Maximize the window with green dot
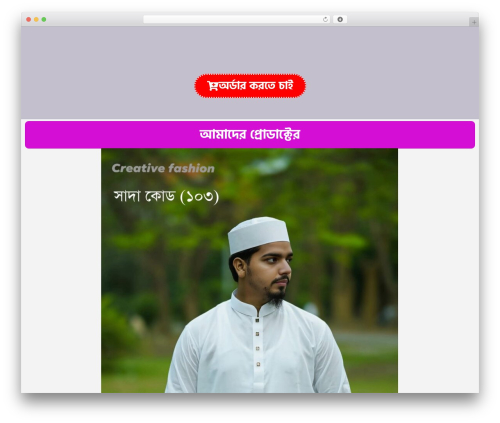Image resolution: width=500 pixels, height=423 pixels. pos(44,19)
